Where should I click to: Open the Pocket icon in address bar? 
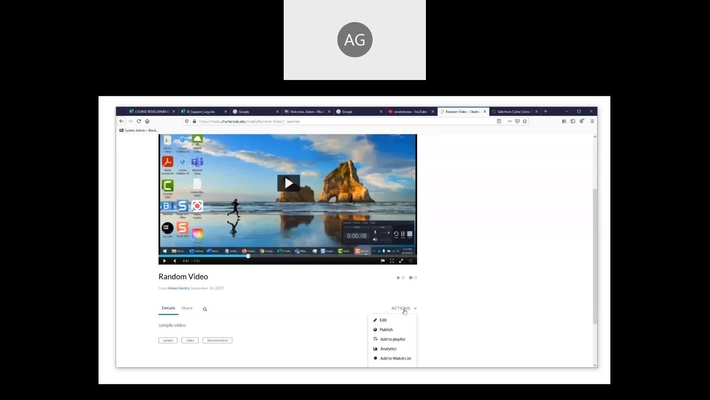pyautogui.click(x=517, y=121)
